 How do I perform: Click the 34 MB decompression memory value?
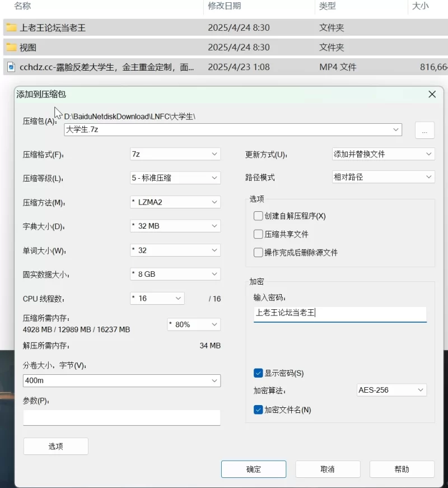pyautogui.click(x=210, y=346)
